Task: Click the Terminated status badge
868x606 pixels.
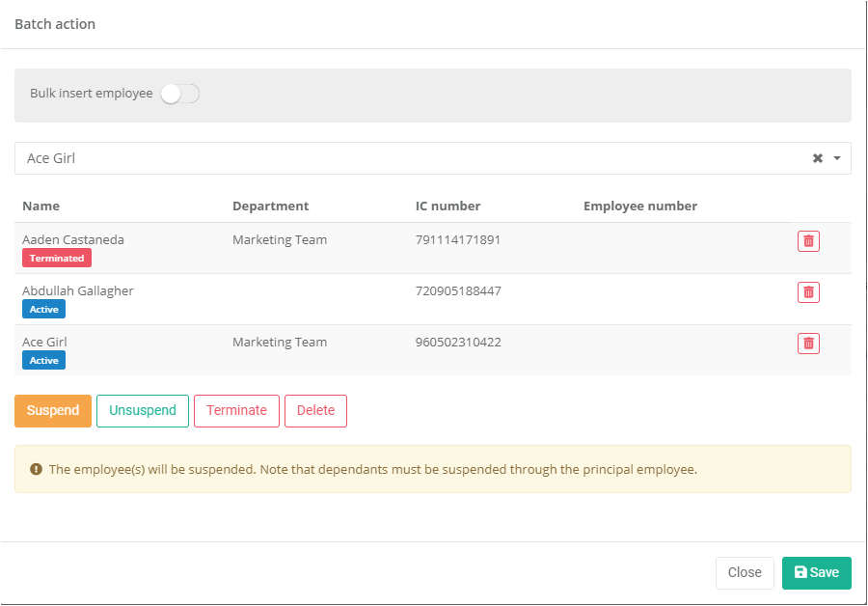Action: pos(57,259)
